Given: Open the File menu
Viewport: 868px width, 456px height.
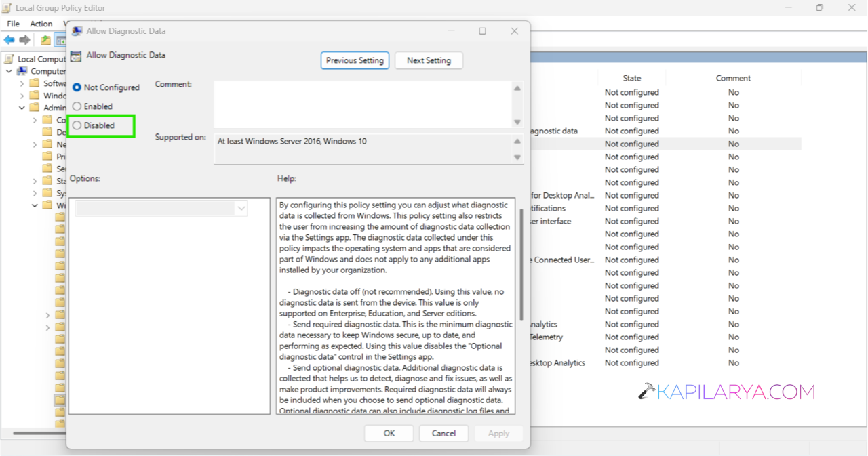Looking at the screenshot, I should click(x=13, y=24).
